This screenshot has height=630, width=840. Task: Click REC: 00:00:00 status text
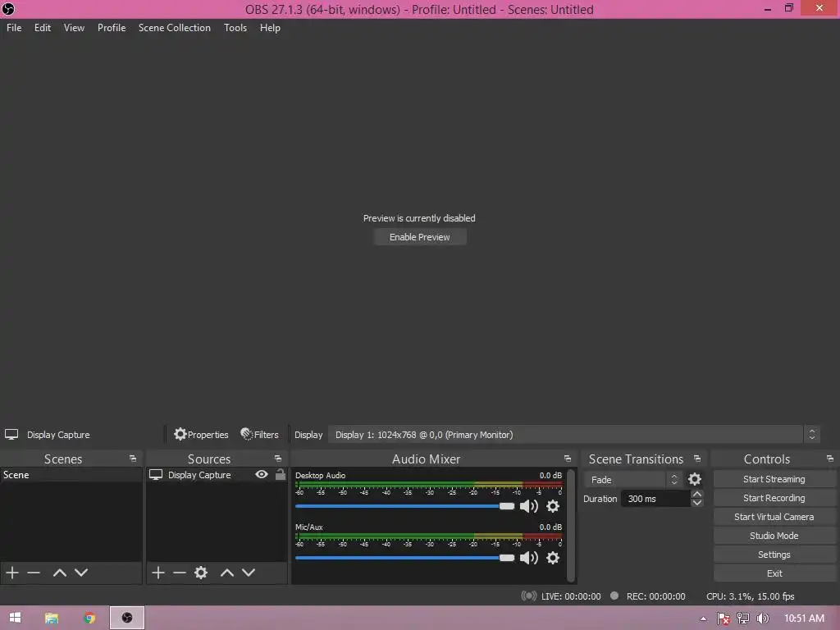tap(655, 596)
